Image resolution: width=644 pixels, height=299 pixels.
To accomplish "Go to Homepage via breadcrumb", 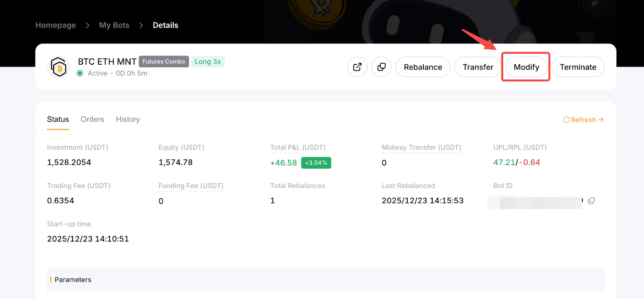I will click(x=56, y=25).
